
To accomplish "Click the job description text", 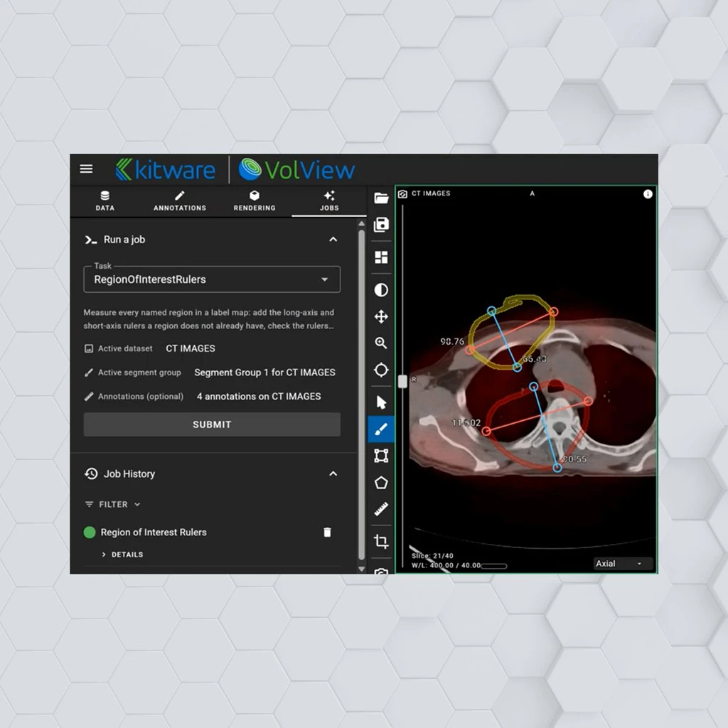I will (x=208, y=319).
